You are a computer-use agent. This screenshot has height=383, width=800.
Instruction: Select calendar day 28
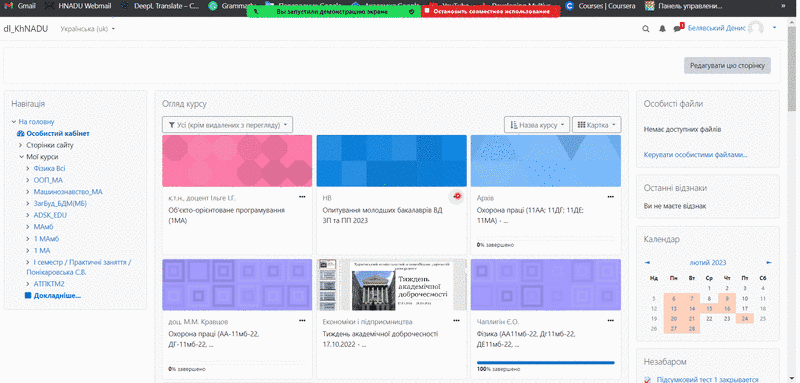pyautogui.click(x=692, y=328)
